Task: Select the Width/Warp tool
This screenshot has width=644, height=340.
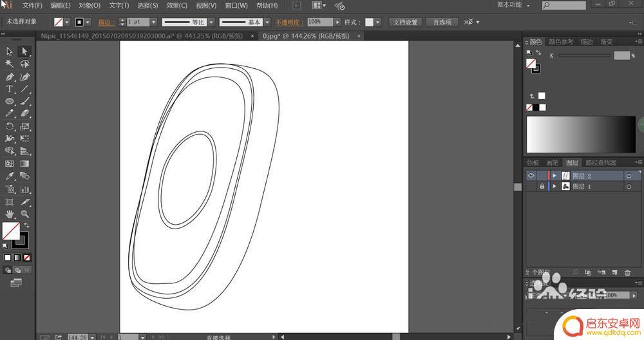Action: (x=10, y=139)
